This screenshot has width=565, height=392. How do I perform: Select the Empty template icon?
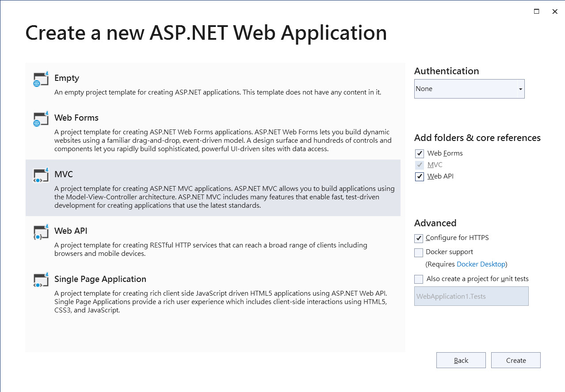point(41,79)
